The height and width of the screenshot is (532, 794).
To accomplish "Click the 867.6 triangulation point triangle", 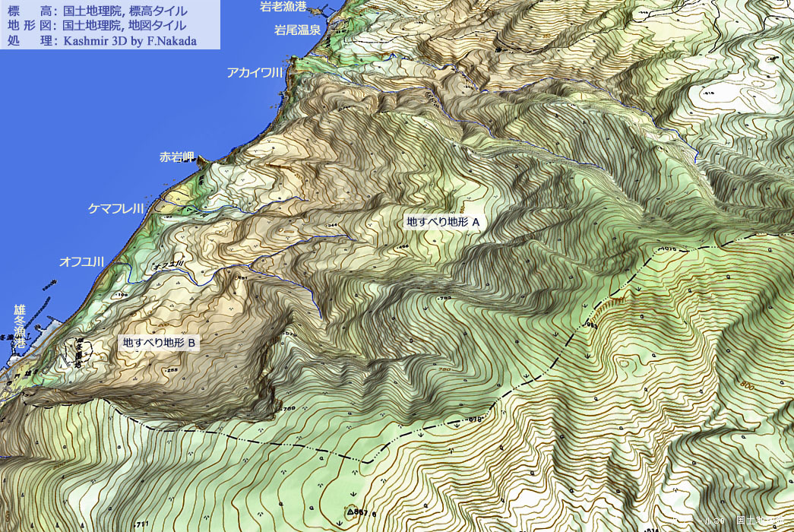I will tap(351, 512).
